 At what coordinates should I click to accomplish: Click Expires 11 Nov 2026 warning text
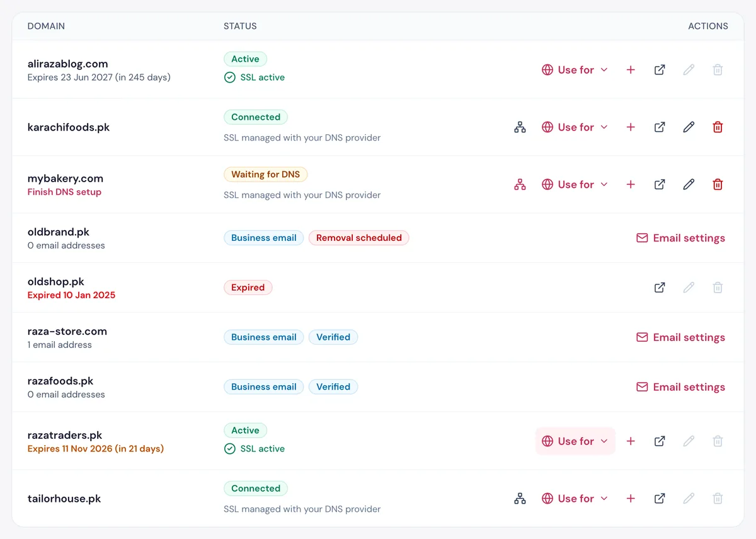coord(96,449)
